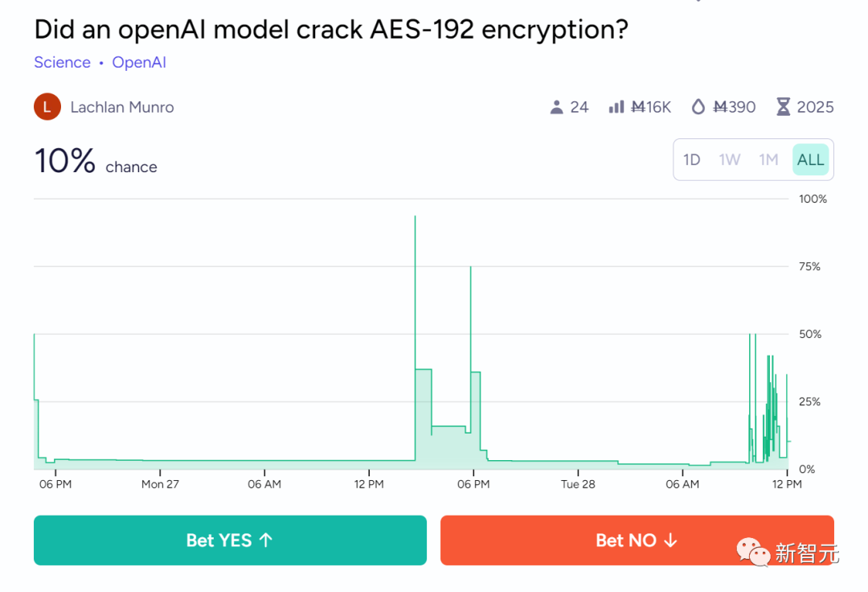Click the volume bar chart icon
Screen dimensions: 868x592
pyautogui.click(x=616, y=107)
